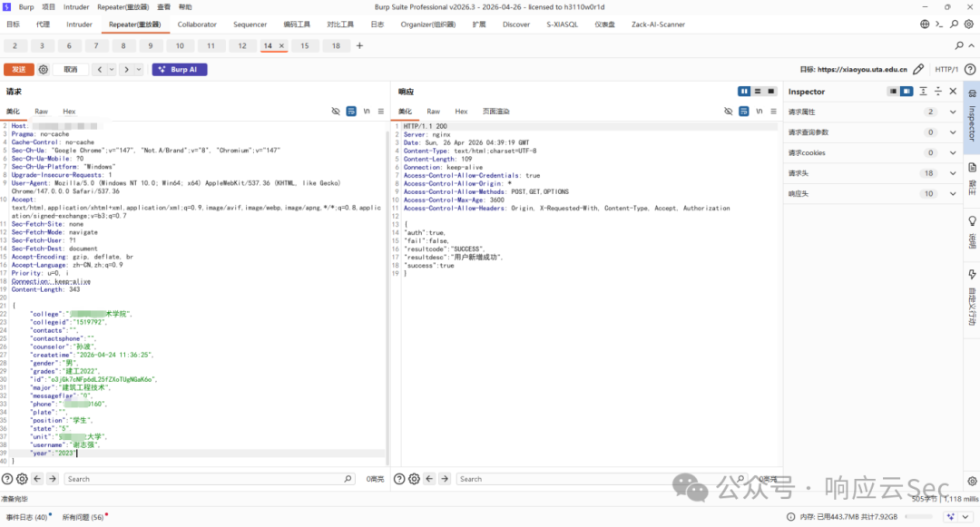This screenshot has width=980, height=527.
Task: Toggle response side-by-side layout view
Action: pos(744,92)
